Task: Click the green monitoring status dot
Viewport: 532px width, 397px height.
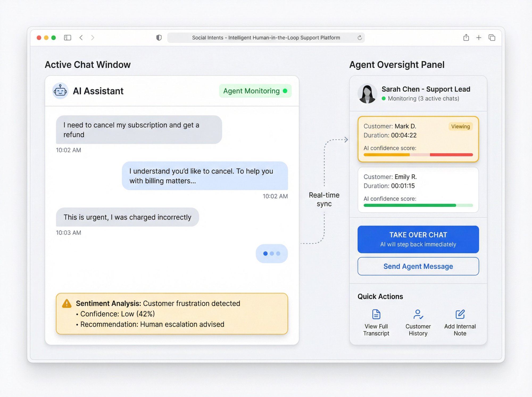Action: click(x=384, y=98)
